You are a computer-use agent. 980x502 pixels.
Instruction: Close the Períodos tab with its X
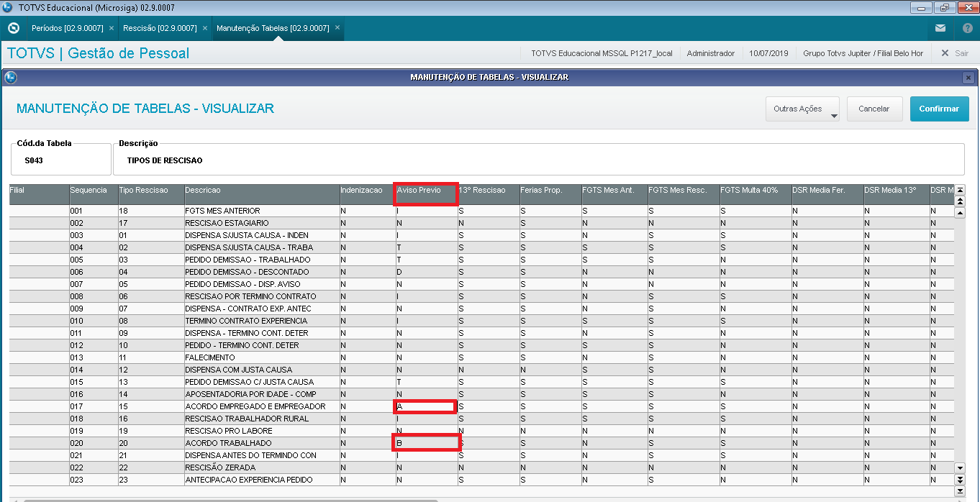pyautogui.click(x=111, y=28)
